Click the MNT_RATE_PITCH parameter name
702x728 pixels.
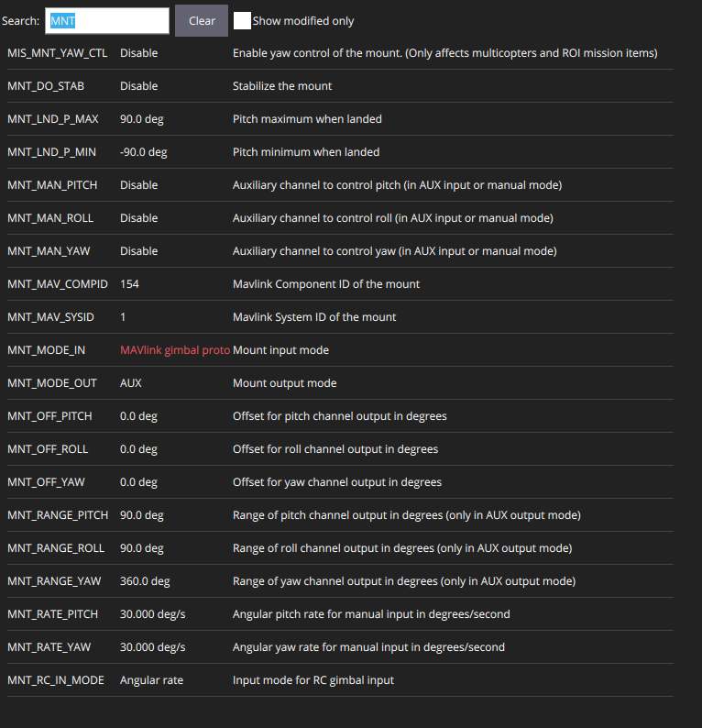(52, 613)
